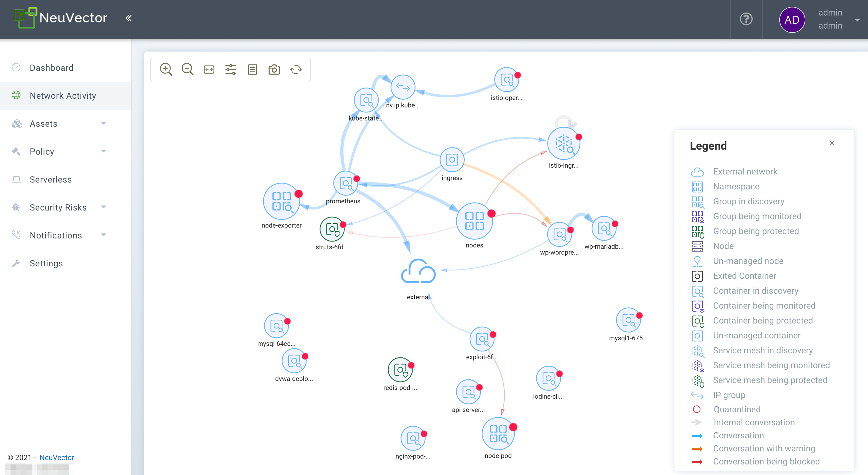Open the NeuVector footer link
The height and width of the screenshot is (475, 868).
[x=56, y=457]
